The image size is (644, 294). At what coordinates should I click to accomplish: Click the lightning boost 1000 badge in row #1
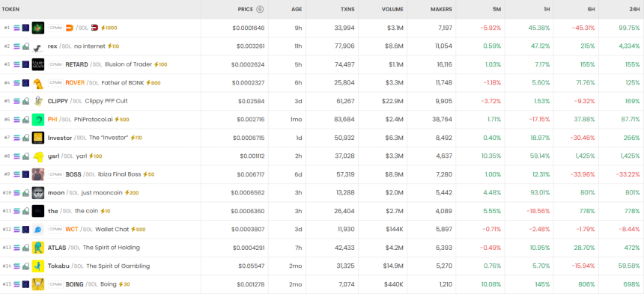[x=109, y=28]
